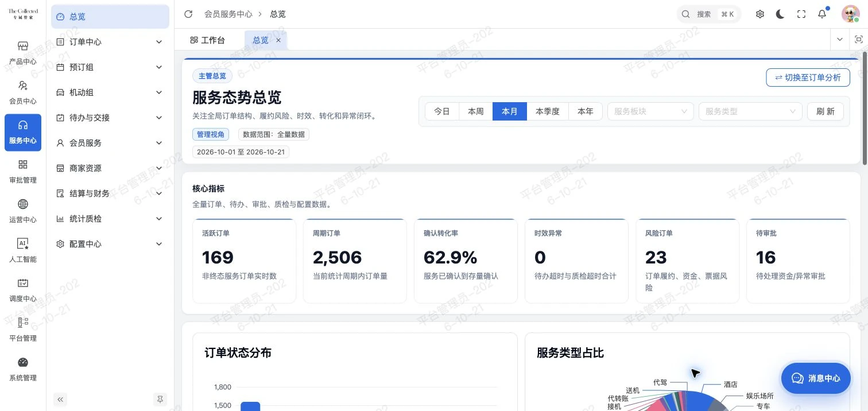Click the 活跃订单 card
The width and height of the screenshot is (868, 411).
[x=244, y=261]
